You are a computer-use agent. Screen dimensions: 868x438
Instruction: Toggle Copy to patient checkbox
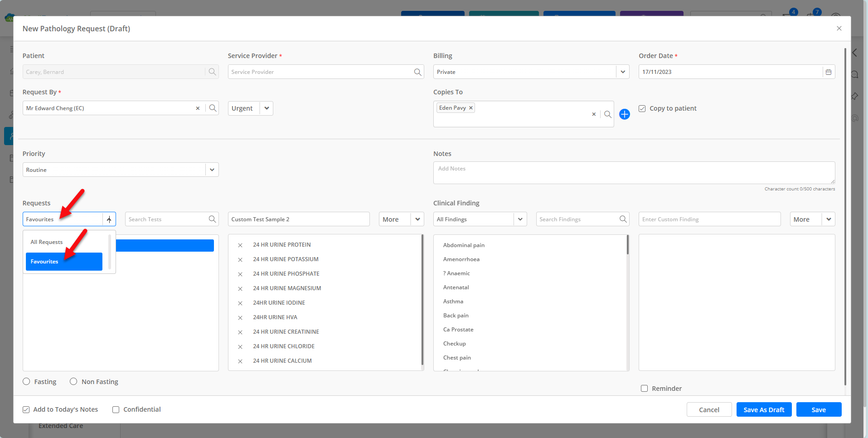(x=642, y=108)
